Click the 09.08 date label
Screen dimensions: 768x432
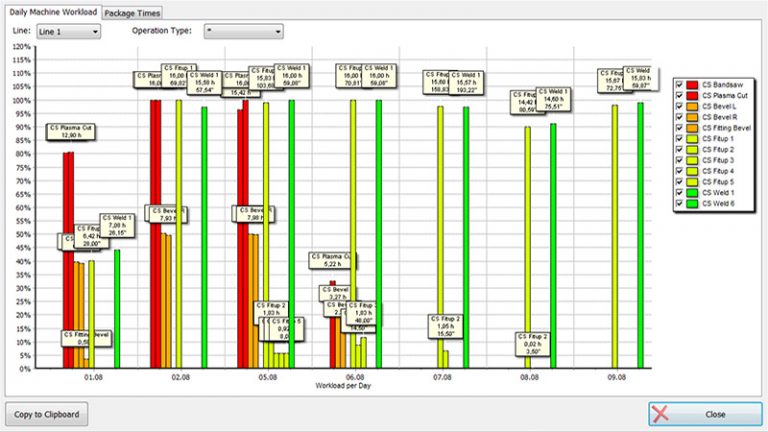click(x=616, y=377)
